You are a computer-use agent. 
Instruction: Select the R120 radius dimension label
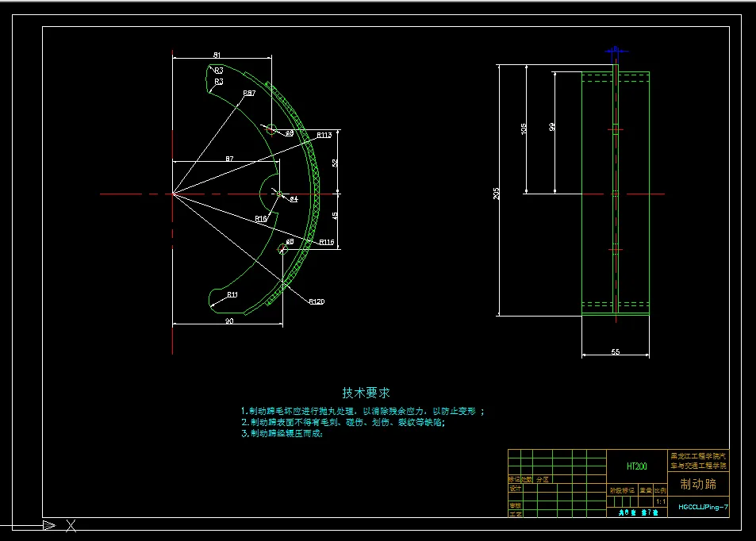(x=317, y=301)
